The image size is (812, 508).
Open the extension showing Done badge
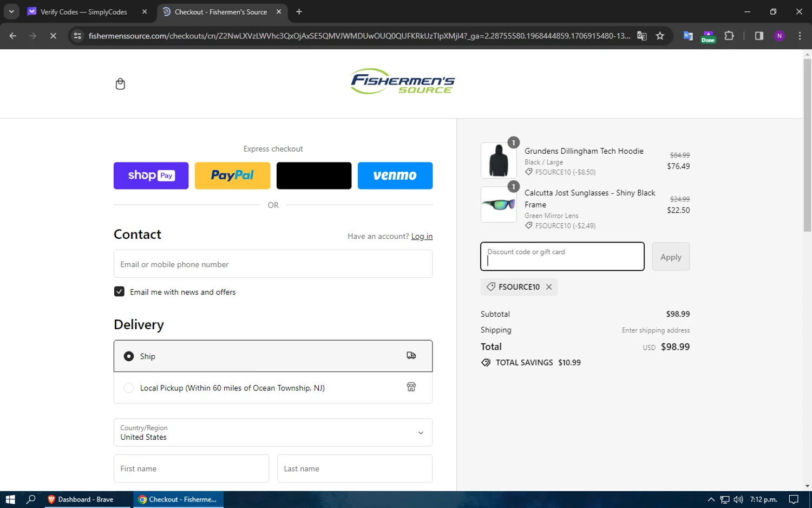tap(708, 36)
